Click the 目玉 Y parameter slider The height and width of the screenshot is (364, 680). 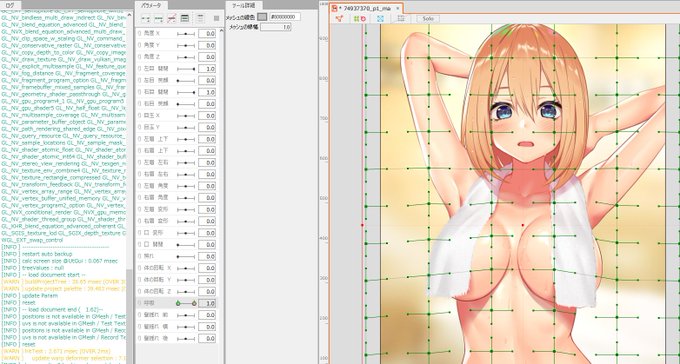(186, 127)
